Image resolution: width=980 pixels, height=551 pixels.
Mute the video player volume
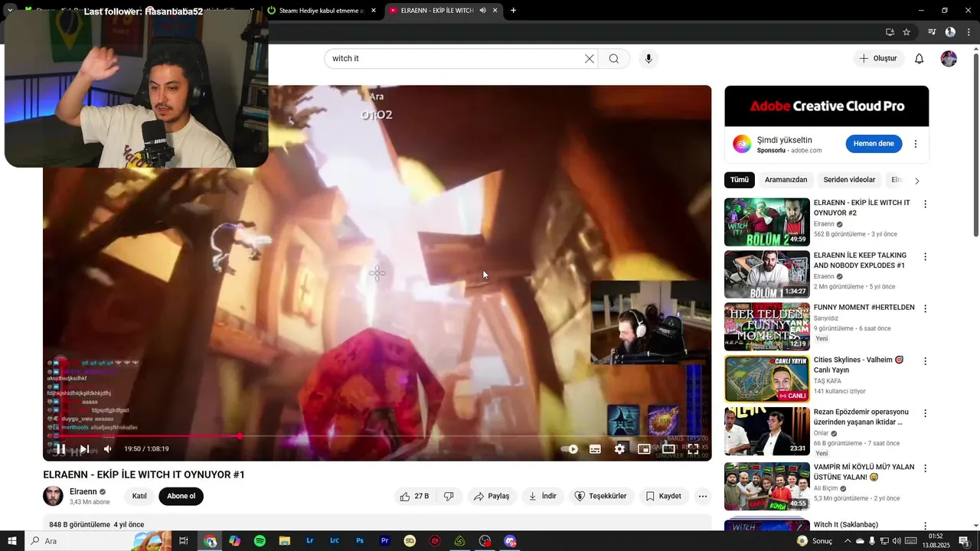(x=108, y=449)
